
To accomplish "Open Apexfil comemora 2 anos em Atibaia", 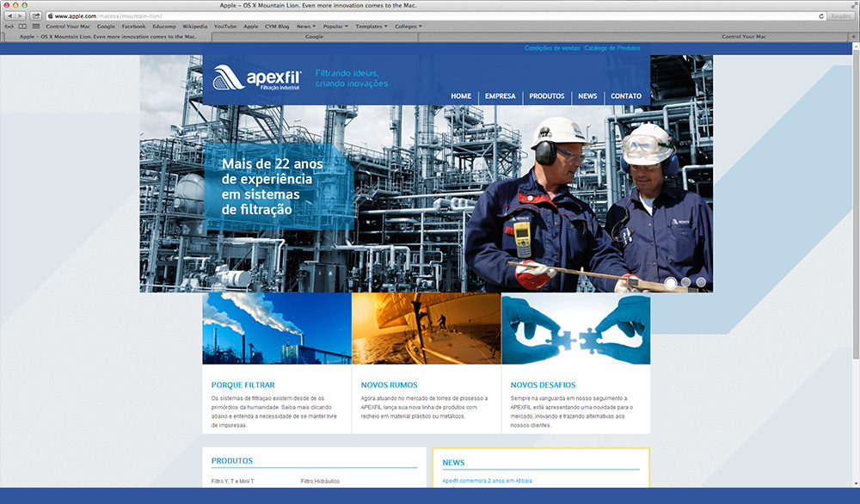I will pyautogui.click(x=487, y=481).
